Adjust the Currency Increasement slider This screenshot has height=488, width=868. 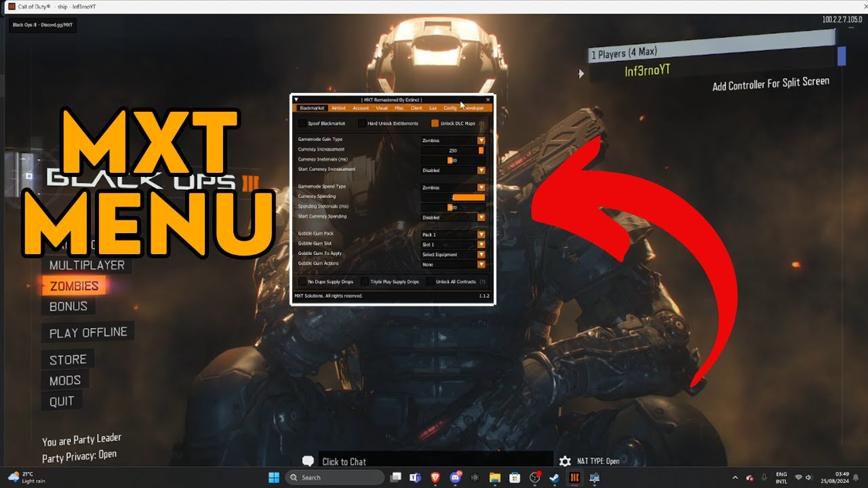coord(453,150)
